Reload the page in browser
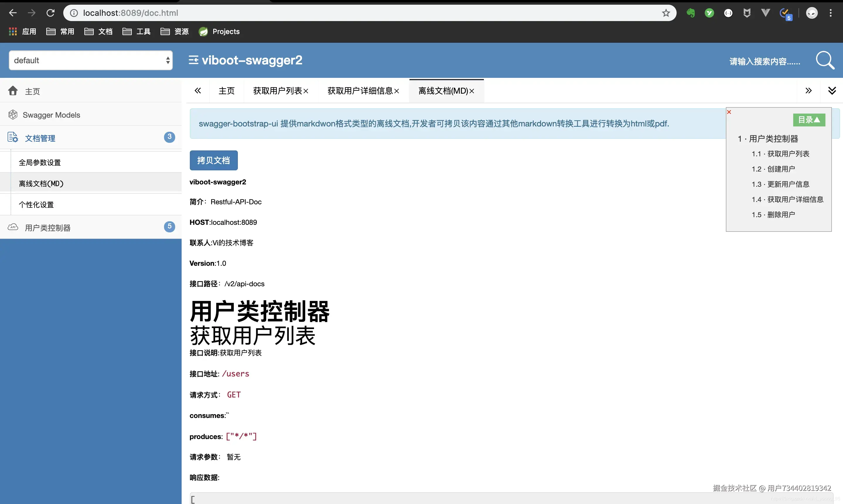843x504 pixels. tap(51, 13)
